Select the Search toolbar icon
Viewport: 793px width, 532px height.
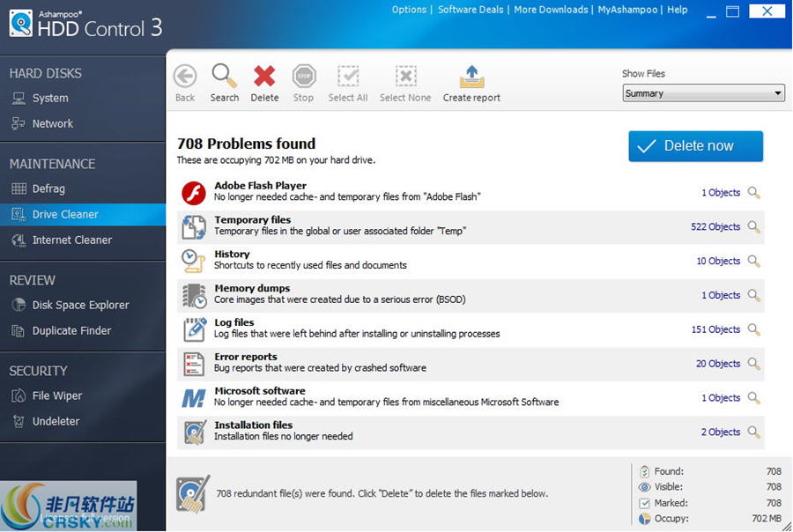(x=225, y=82)
